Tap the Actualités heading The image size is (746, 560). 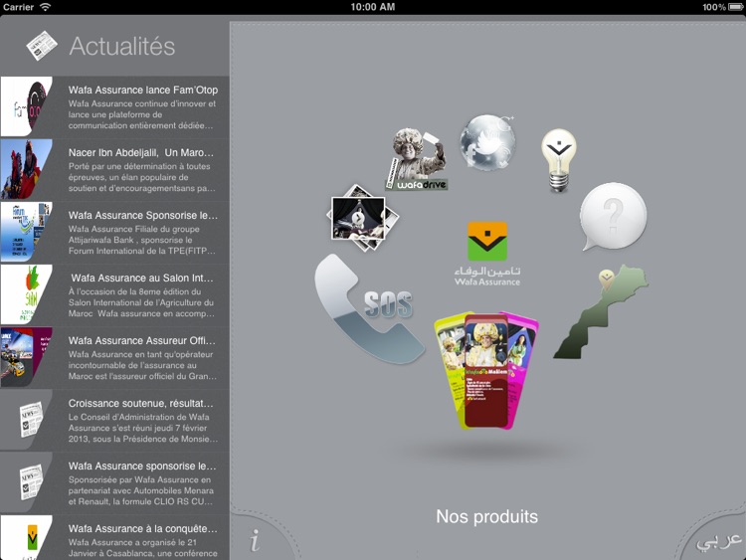coord(122,46)
